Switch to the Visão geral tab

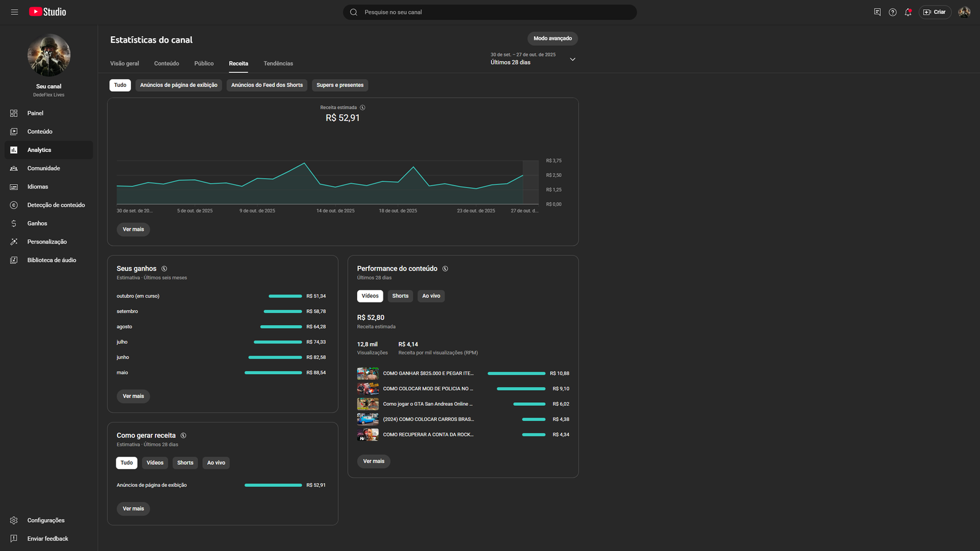tap(124, 64)
